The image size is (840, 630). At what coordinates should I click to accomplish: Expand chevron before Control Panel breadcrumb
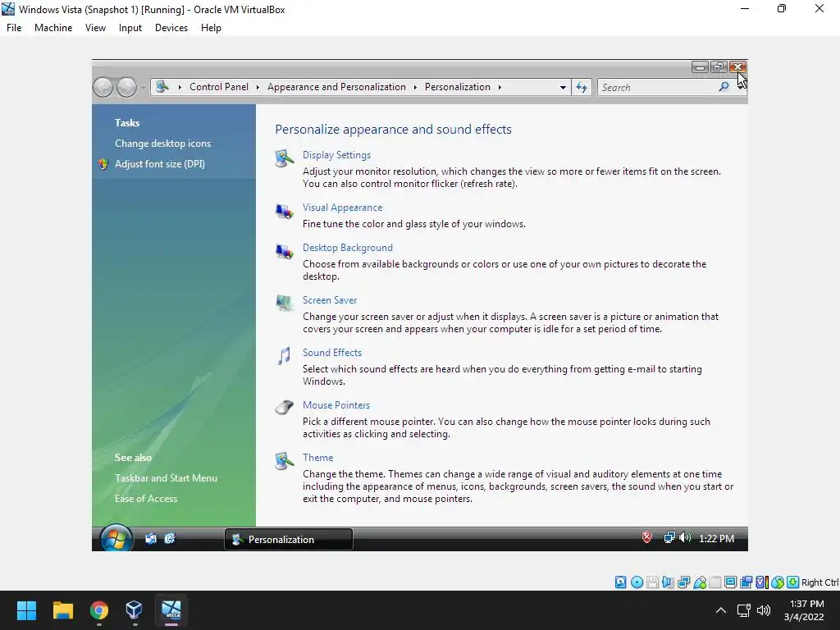pos(180,87)
